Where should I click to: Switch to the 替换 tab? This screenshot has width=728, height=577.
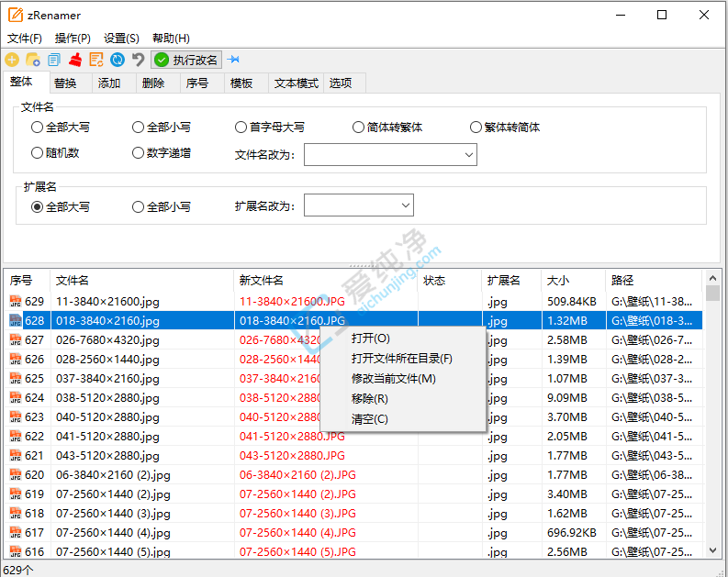(70, 83)
